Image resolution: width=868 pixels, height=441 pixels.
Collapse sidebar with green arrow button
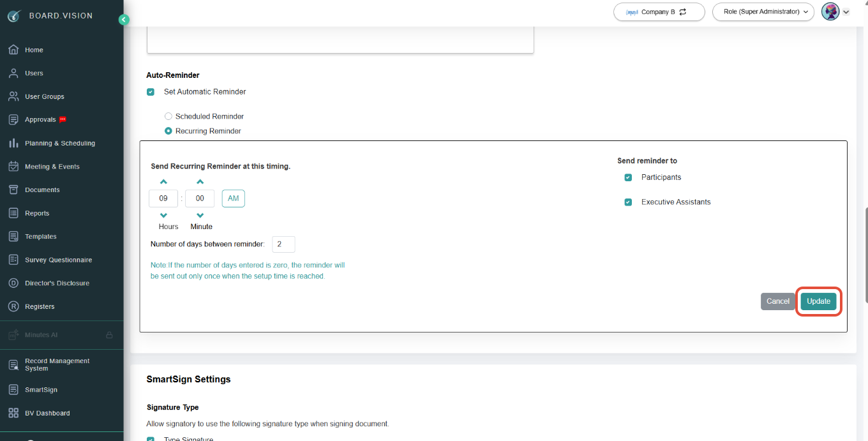coord(124,20)
